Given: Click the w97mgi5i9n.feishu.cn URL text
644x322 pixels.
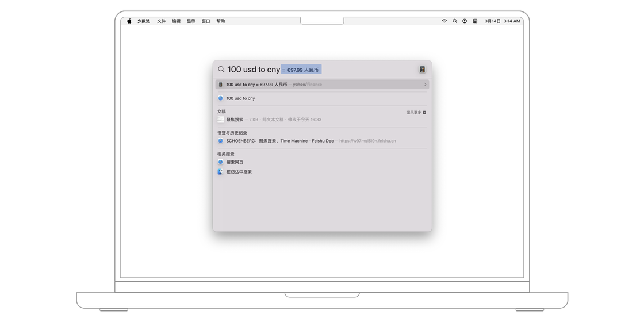Looking at the screenshot, I should [367, 141].
